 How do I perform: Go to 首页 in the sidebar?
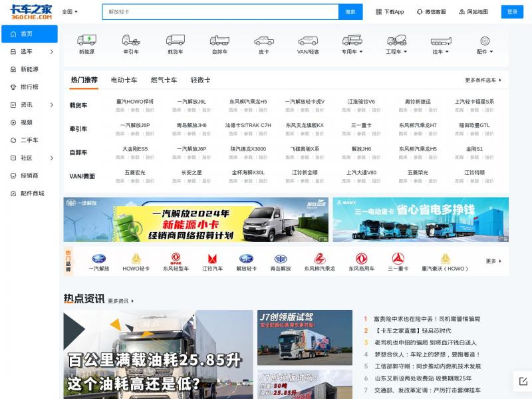pos(29,34)
